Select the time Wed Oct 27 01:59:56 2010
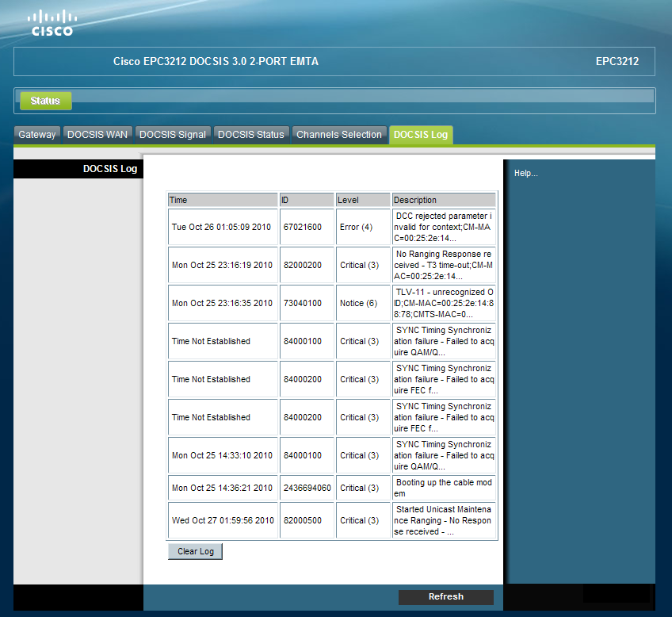 tap(223, 520)
